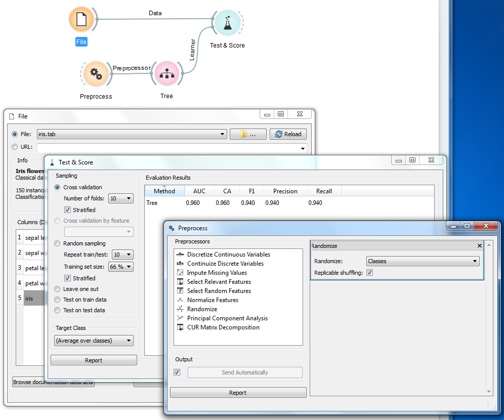This screenshot has width=504, height=420.
Task: Click Continuize Discrete Variables icon
Action: pos(180,264)
